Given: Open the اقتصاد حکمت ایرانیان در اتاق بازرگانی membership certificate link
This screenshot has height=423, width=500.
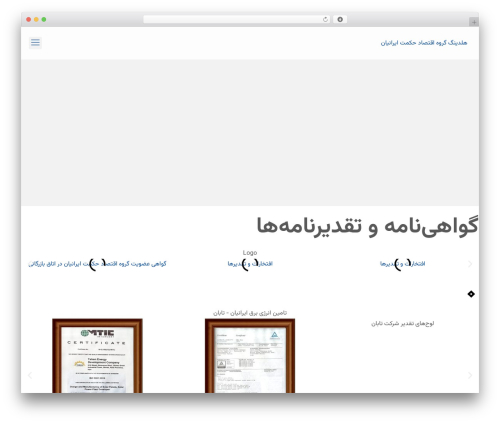Looking at the screenshot, I should point(97,264).
